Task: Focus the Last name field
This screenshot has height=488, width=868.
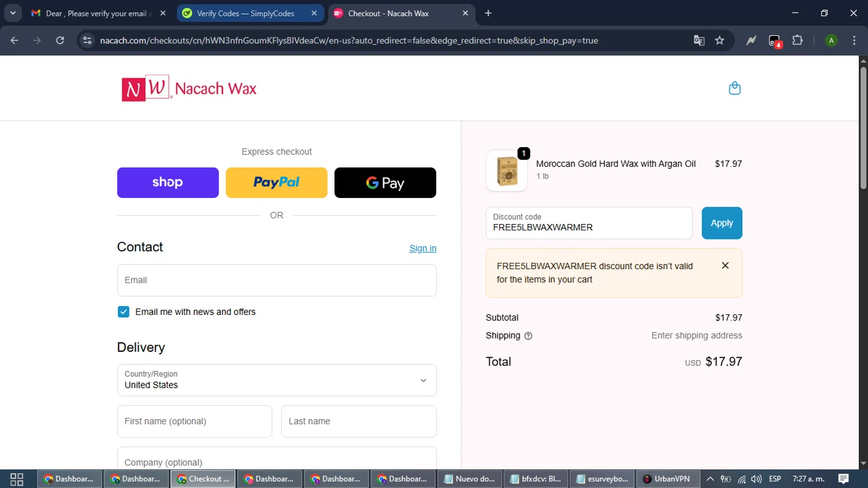Action: click(x=359, y=421)
